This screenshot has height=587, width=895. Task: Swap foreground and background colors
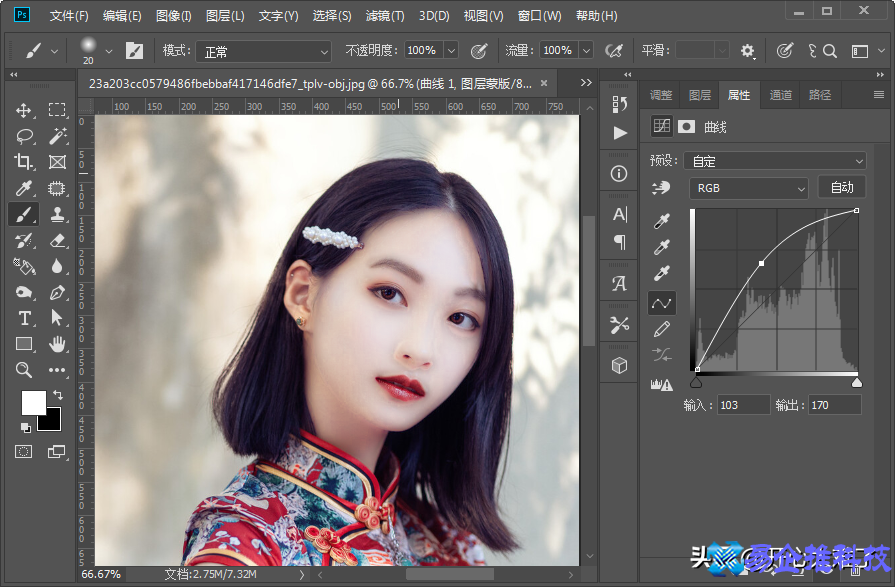point(57,396)
